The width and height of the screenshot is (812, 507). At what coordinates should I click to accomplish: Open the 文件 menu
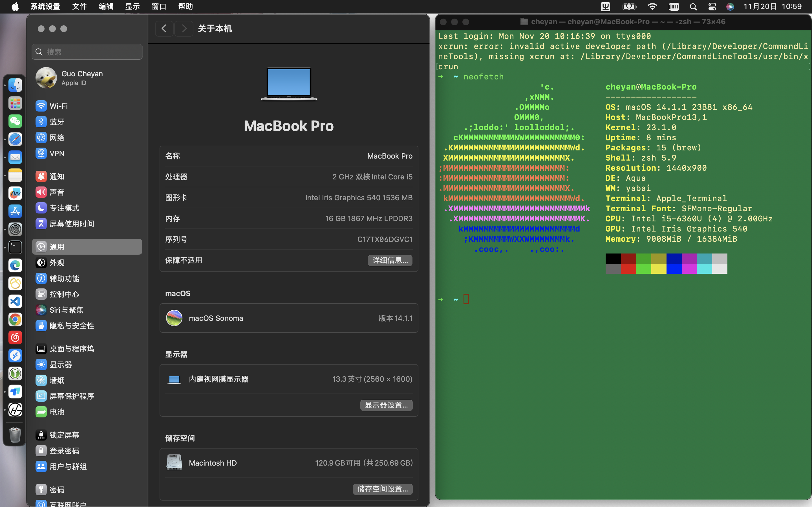(79, 7)
